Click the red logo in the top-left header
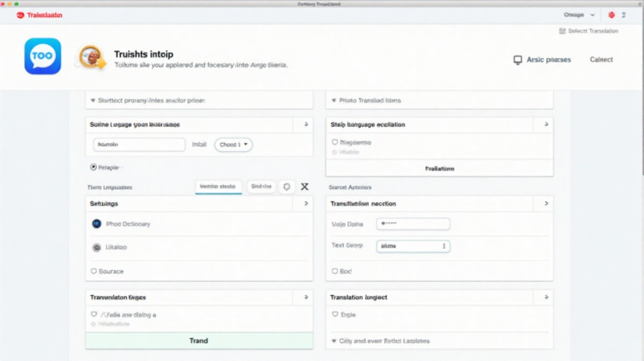The height and width of the screenshot is (361, 644). click(x=20, y=16)
